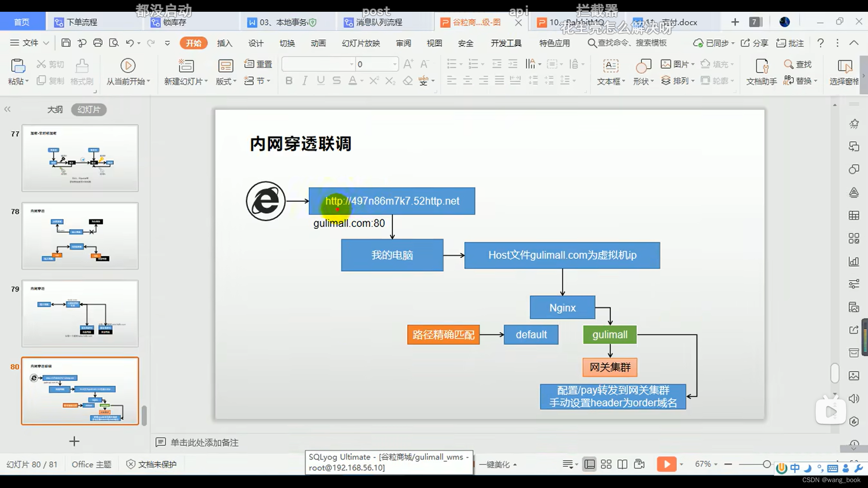Select slide 78 thumbnail
Screen dimensions: 868x488
coord(80,235)
